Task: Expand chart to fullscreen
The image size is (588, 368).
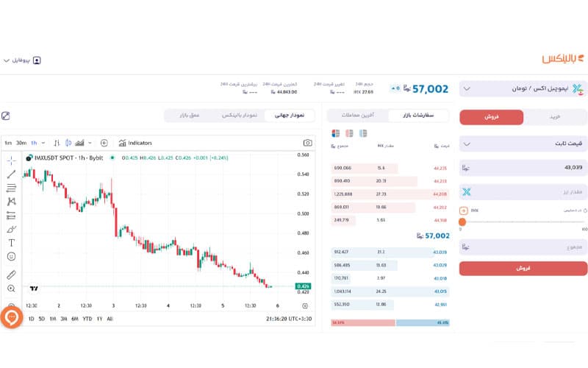Action: pyautogui.click(x=7, y=116)
